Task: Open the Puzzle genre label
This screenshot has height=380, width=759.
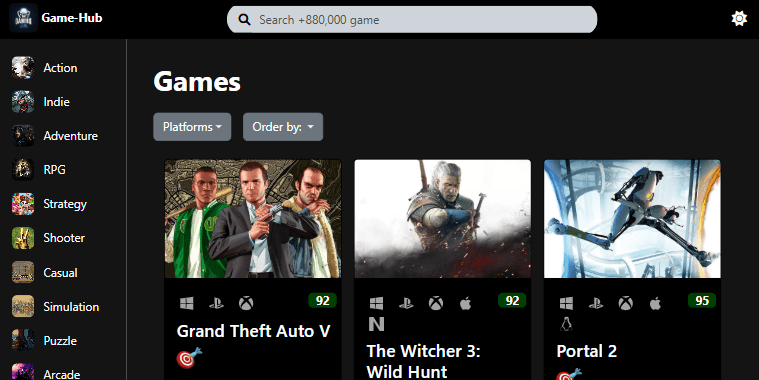Action: click(60, 341)
